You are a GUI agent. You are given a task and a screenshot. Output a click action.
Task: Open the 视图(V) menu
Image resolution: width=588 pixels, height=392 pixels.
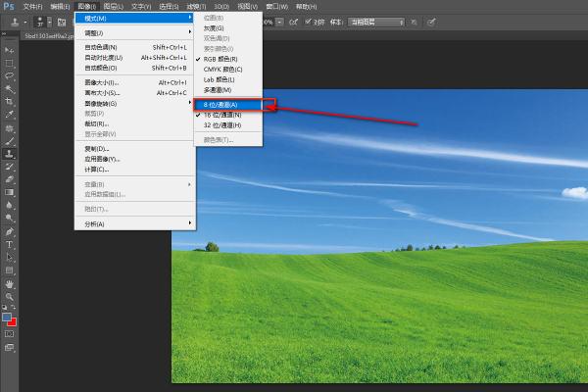tap(248, 7)
